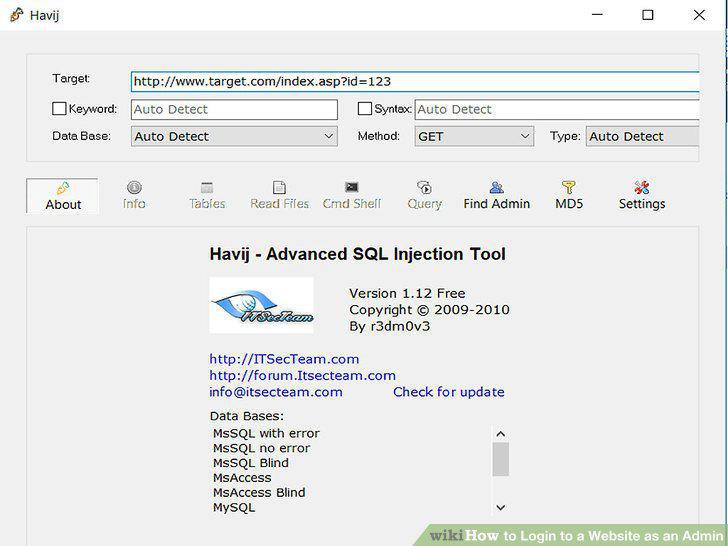This screenshot has height=546, width=728.
Task: Select 'MsAccess Blind' database entry
Action: tap(259, 493)
